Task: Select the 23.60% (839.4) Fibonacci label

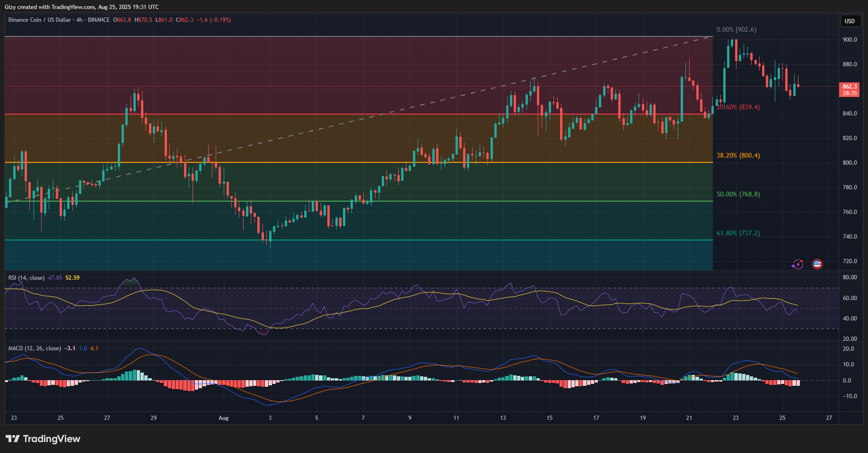Action: click(738, 107)
